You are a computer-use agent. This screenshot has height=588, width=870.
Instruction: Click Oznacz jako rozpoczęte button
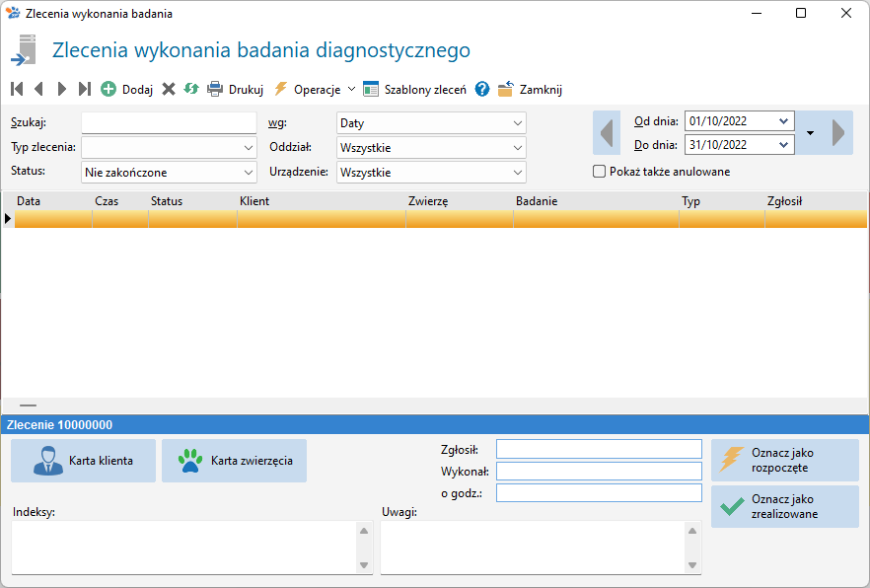click(785, 460)
